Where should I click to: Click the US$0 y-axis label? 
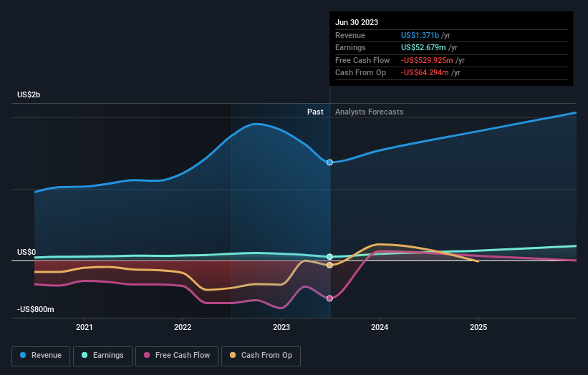pyautogui.click(x=26, y=252)
